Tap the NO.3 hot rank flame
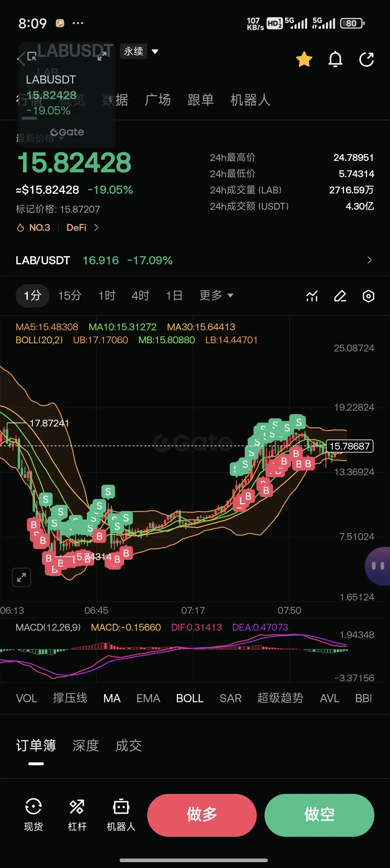 pyautogui.click(x=33, y=228)
